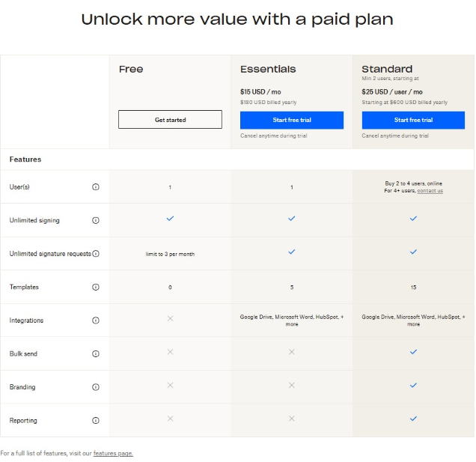Click the Bulk send info icon
The height and width of the screenshot is (462, 476).
pos(96,353)
